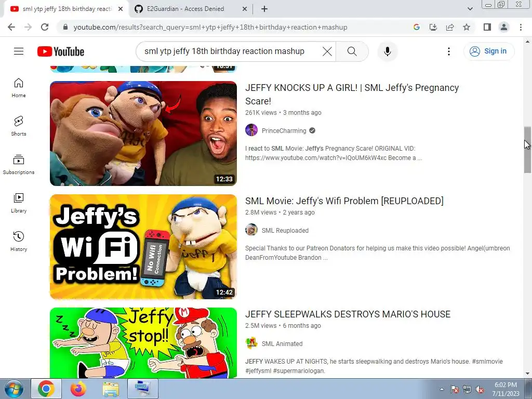Close the YouTube search results tab
The height and width of the screenshot is (399, 532).
click(x=120, y=9)
